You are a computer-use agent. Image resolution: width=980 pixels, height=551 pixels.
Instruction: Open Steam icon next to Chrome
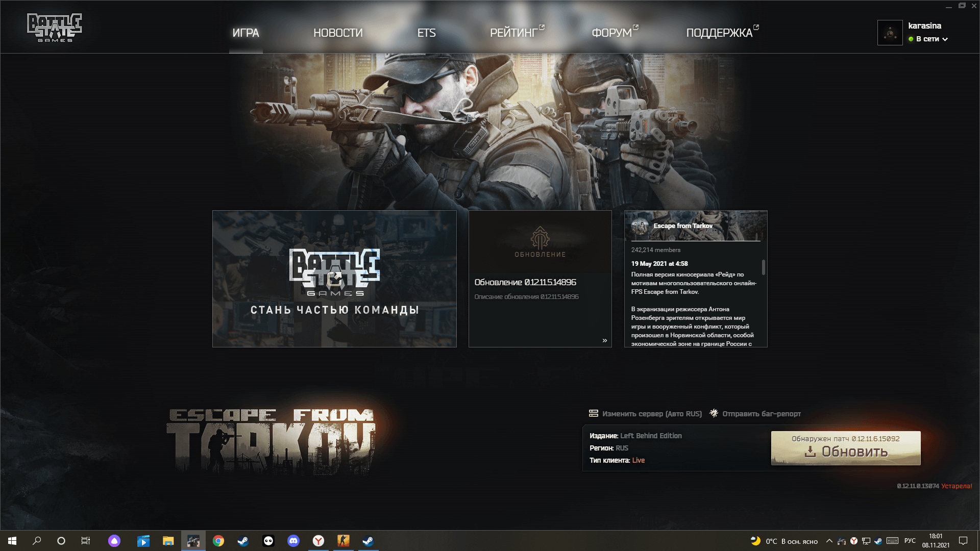click(x=243, y=541)
